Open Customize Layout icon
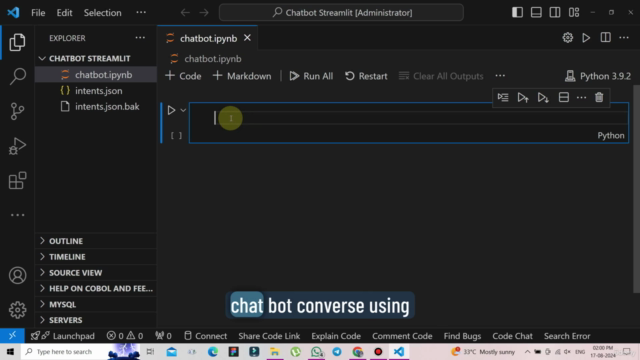The image size is (640, 360). click(574, 13)
